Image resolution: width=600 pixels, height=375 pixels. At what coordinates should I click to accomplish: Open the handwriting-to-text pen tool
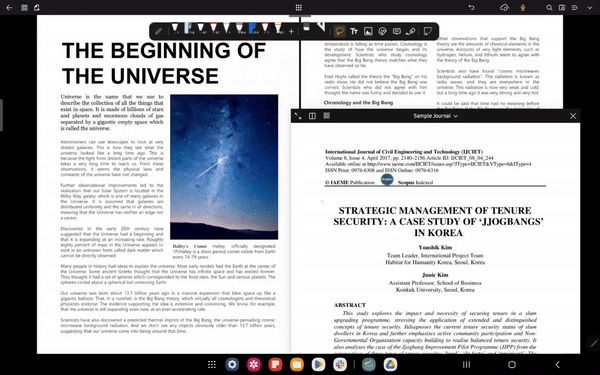[x=411, y=31]
